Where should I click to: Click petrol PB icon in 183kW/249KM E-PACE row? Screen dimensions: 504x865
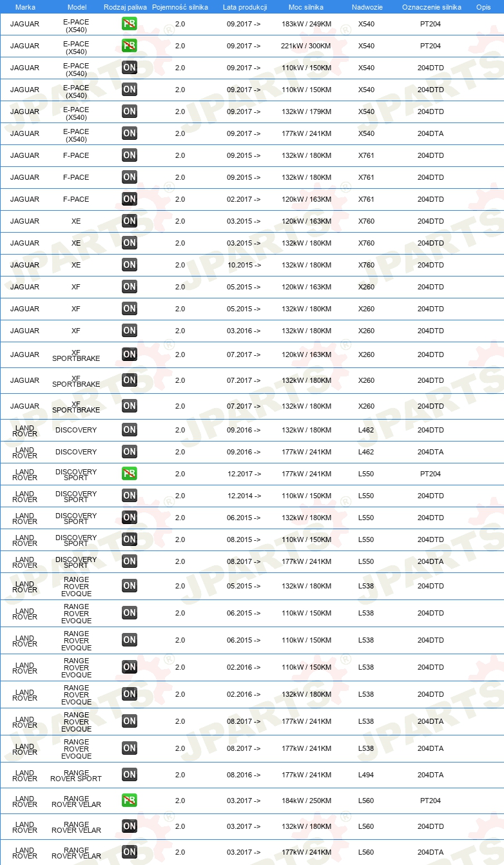pos(130,24)
